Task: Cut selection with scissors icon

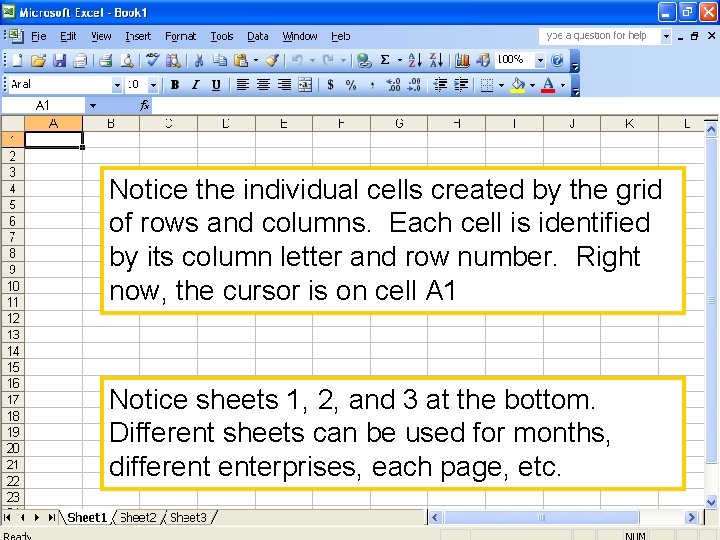Action: 199,60
